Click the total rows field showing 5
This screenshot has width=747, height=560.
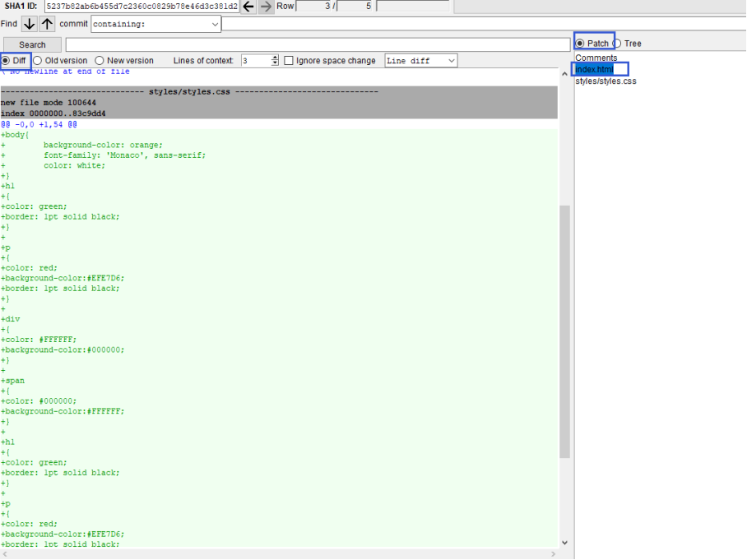355,6
